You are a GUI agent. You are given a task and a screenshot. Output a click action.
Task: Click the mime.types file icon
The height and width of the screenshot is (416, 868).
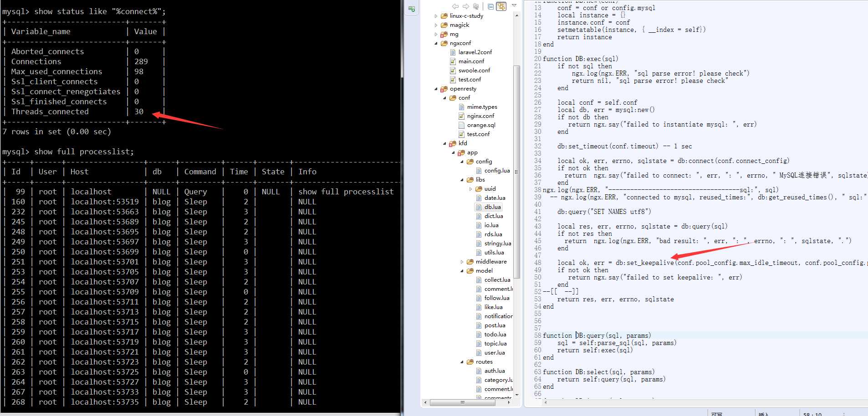461,107
